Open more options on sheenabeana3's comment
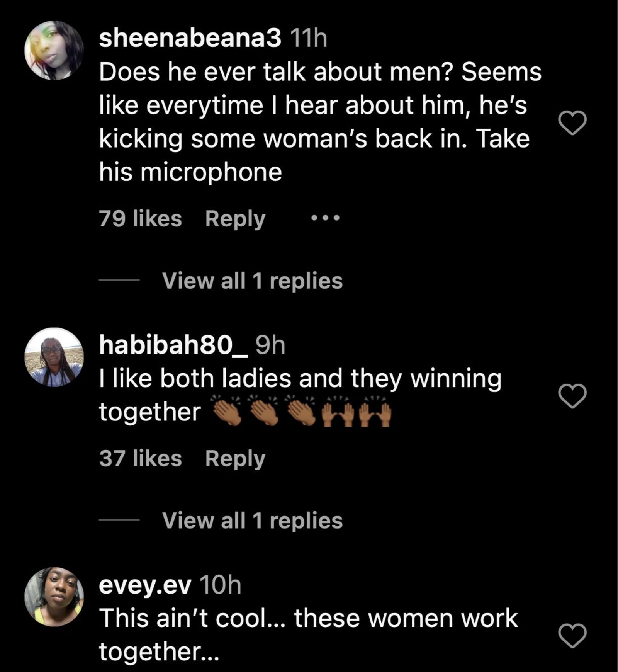The height and width of the screenshot is (672, 618). coord(325,219)
